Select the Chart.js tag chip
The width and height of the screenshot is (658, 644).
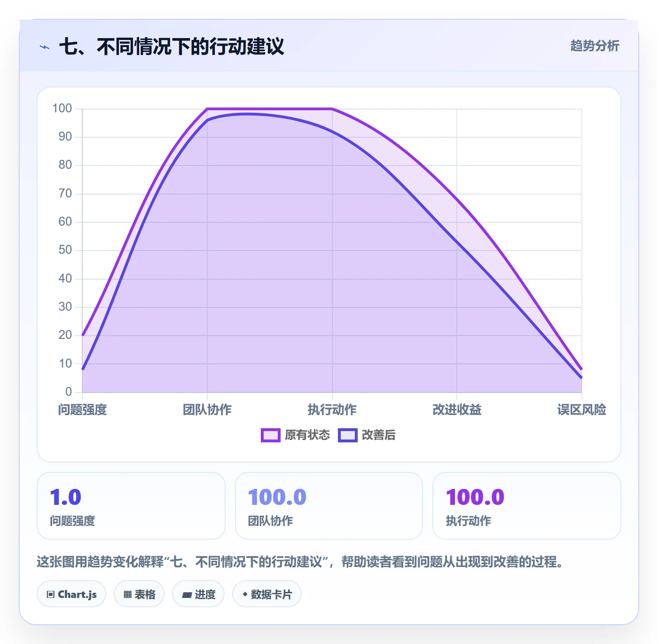pyautogui.click(x=71, y=594)
